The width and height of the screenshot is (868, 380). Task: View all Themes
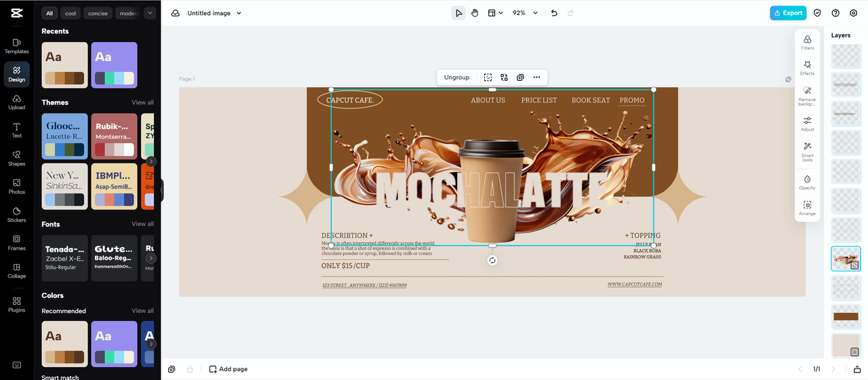142,102
